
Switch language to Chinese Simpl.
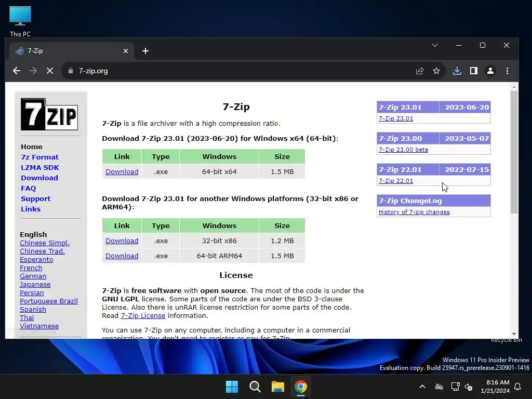(x=45, y=243)
